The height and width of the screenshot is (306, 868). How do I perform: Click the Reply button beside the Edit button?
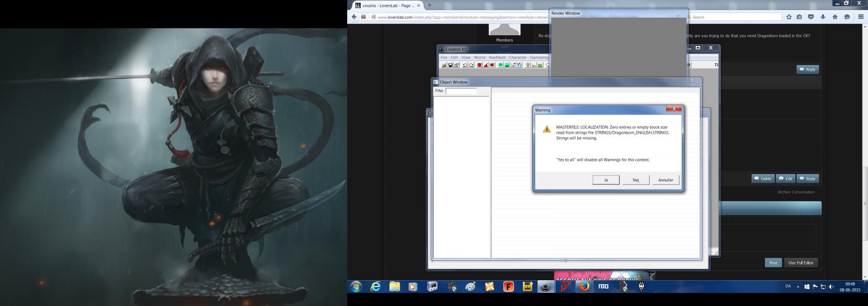tap(807, 179)
